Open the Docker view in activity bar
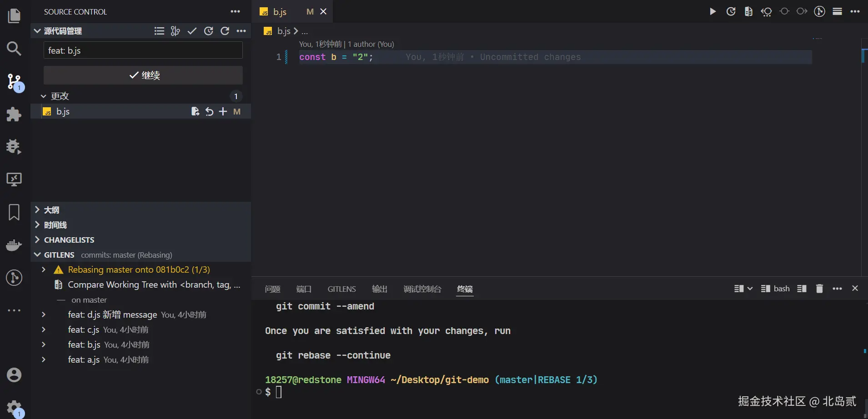This screenshot has height=419, width=868. pyautogui.click(x=14, y=245)
